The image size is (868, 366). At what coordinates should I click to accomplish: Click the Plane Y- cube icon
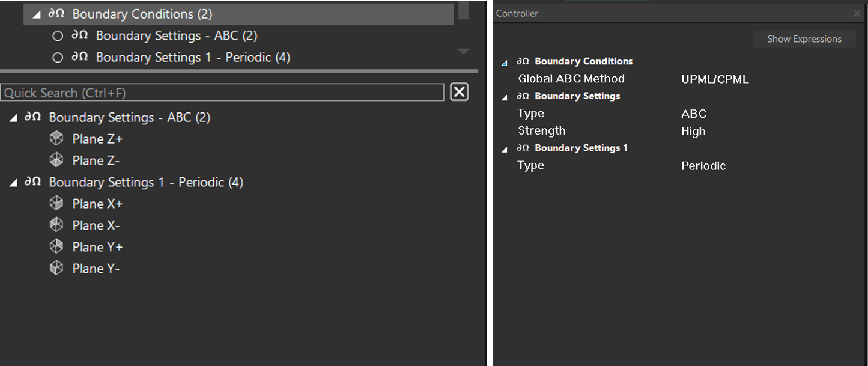56,269
